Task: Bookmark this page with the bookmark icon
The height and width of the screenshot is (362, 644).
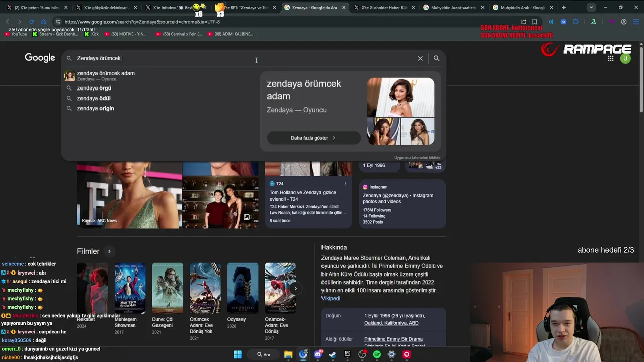Action: (x=534, y=22)
